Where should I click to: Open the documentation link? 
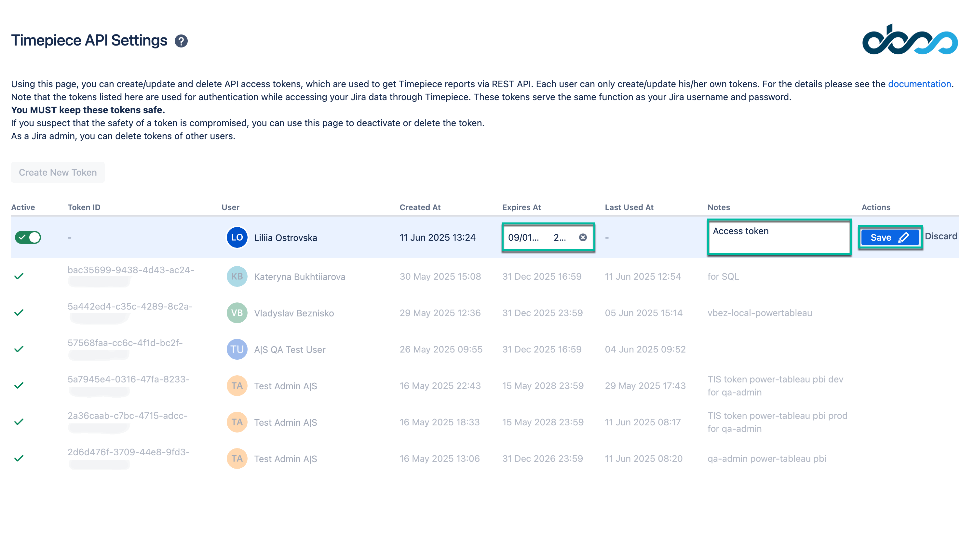click(x=919, y=84)
